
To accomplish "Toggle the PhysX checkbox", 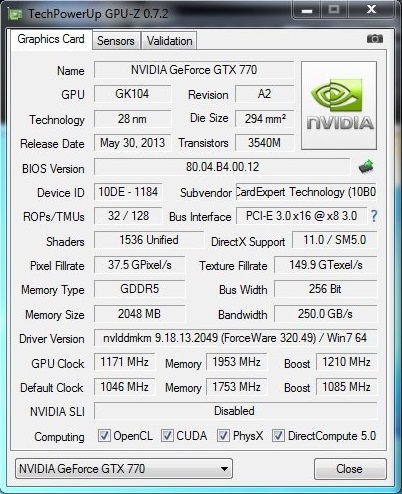I will 223,435.
